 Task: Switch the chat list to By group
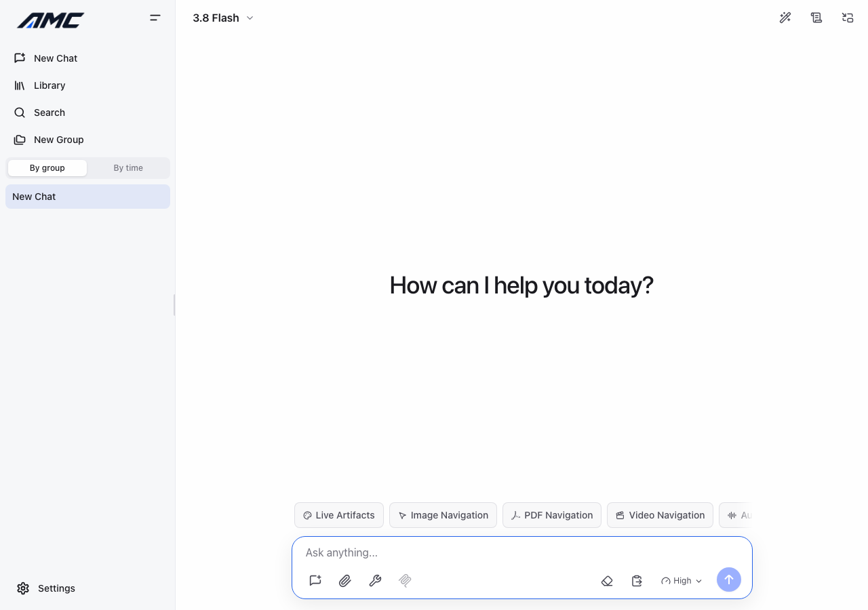pyautogui.click(x=47, y=168)
